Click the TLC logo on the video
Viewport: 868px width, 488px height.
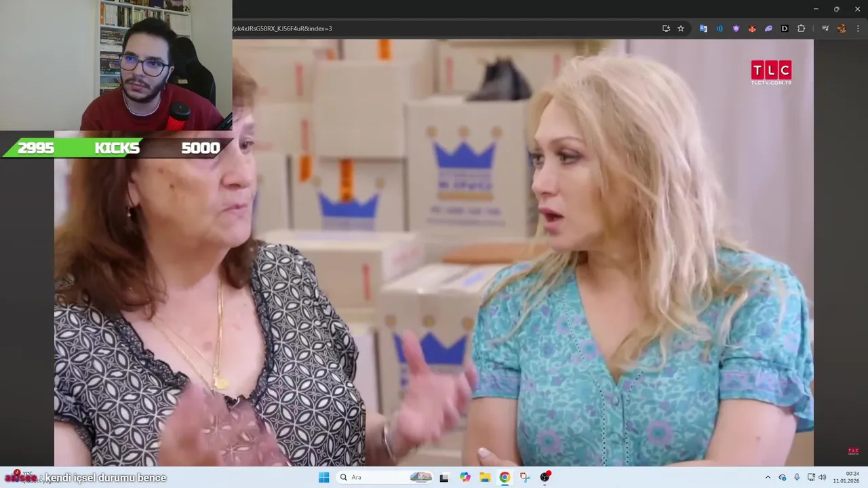(x=771, y=73)
